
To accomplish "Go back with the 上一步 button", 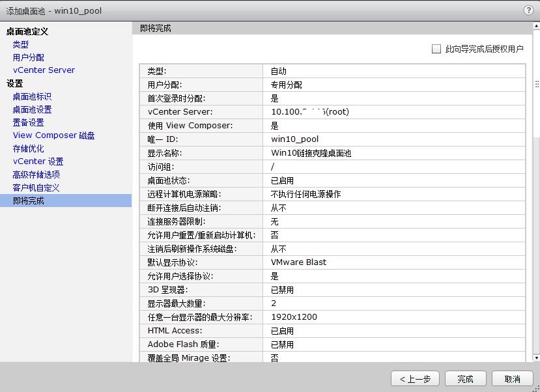I will 415,378.
